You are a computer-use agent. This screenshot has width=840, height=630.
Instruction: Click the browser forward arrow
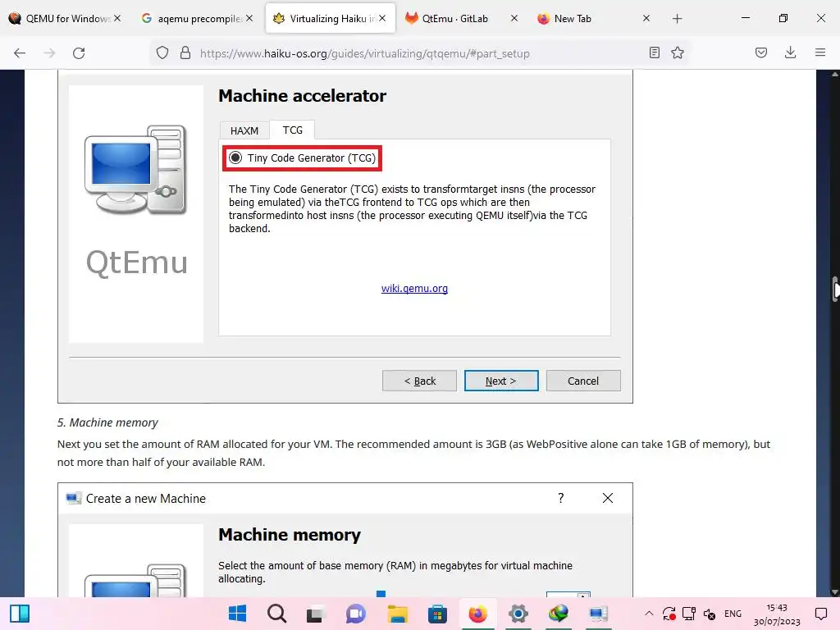coord(49,53)
